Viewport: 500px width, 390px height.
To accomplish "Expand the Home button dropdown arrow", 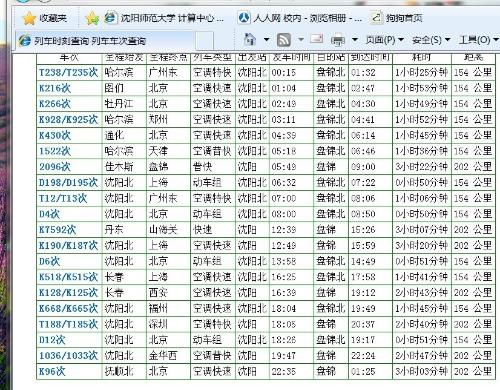I will coord(266,40).
